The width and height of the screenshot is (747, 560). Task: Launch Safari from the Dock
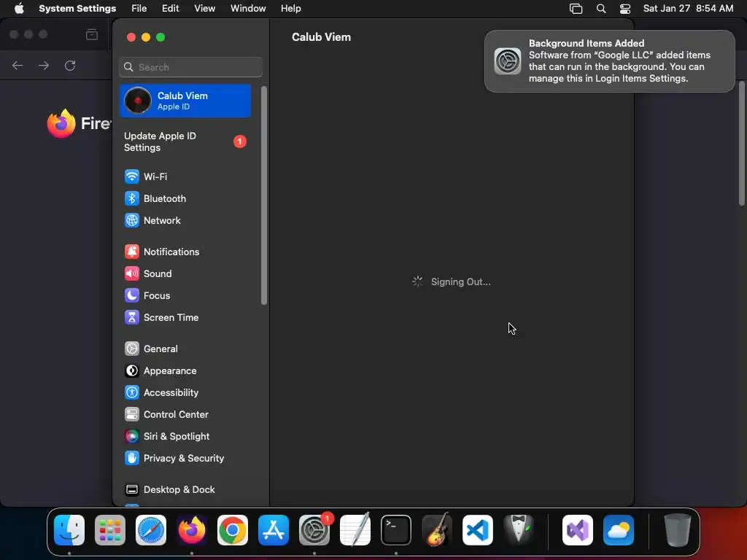click(151, 530)
